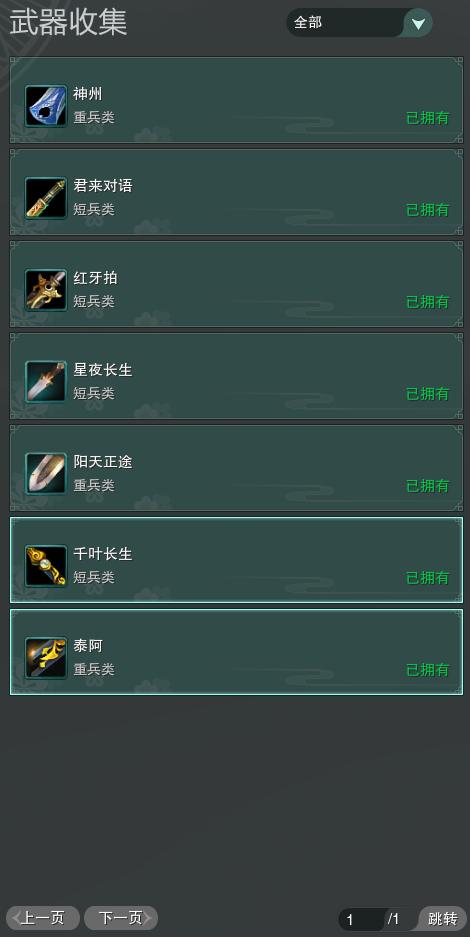Focus the page number input field
The height and width of the screenshot is (937, 470).
(362, 919)
